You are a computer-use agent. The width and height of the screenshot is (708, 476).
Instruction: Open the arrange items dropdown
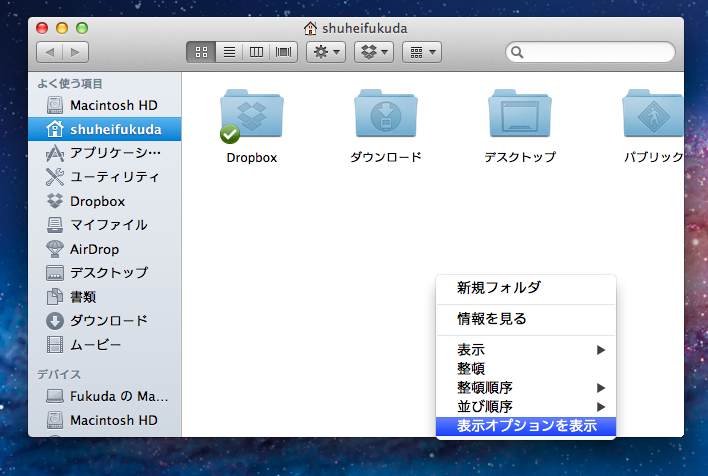click(x=422, y=52)
